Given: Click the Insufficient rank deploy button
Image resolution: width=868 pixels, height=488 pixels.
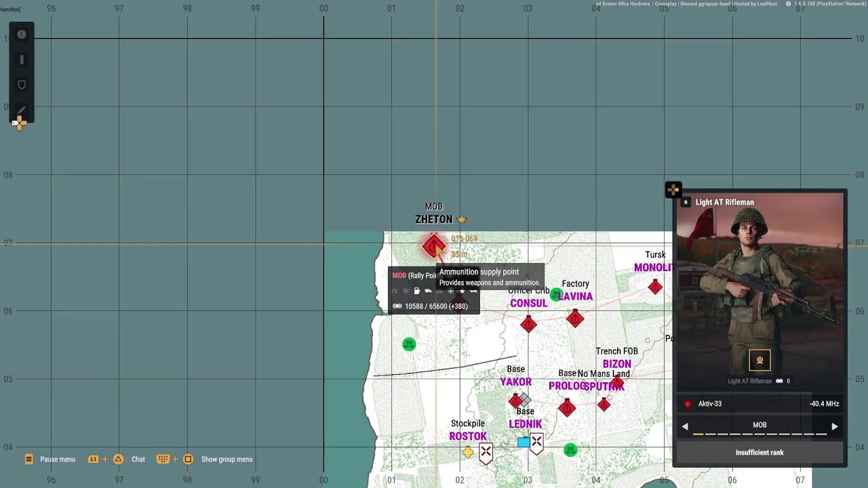Looking at the screenshot, I should coord(759,453).
